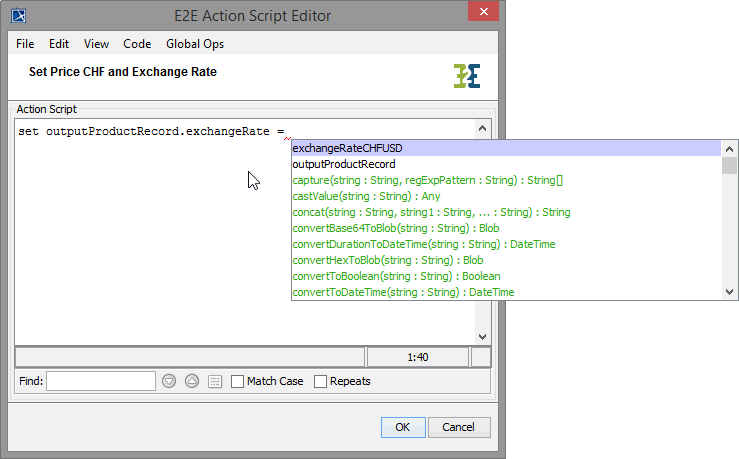The width and height of the screenshot is (739, 459).
Task: Enable the Match Case checkbox
Action: (237, 381)
